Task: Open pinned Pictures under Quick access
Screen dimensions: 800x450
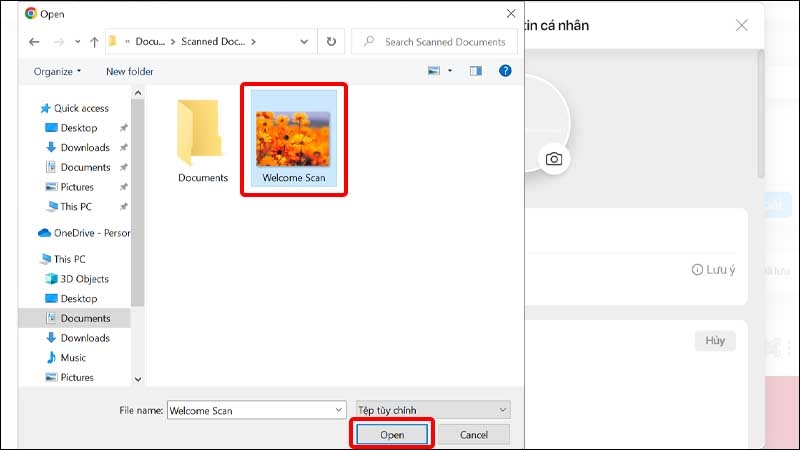Action: [70, 187]
